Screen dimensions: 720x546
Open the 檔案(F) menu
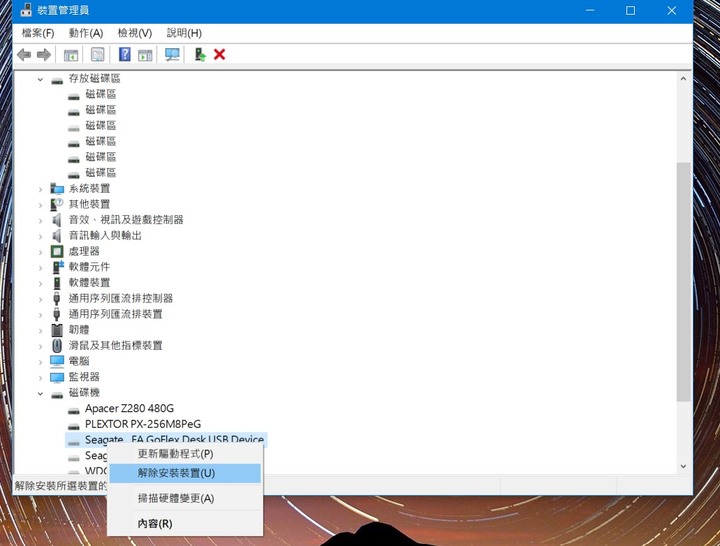[38, 33]
